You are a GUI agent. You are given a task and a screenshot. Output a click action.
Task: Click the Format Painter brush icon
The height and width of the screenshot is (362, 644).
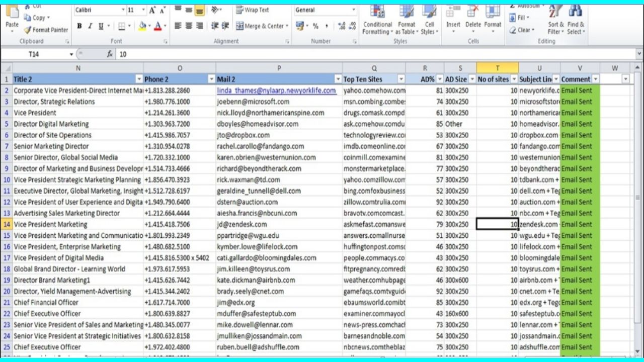pos(28,30)
